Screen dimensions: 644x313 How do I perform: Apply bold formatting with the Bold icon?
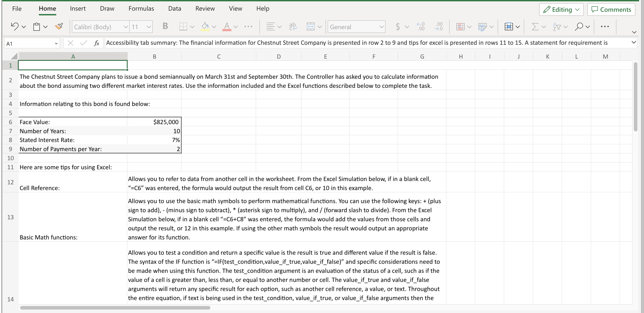[x=165, y=26]
